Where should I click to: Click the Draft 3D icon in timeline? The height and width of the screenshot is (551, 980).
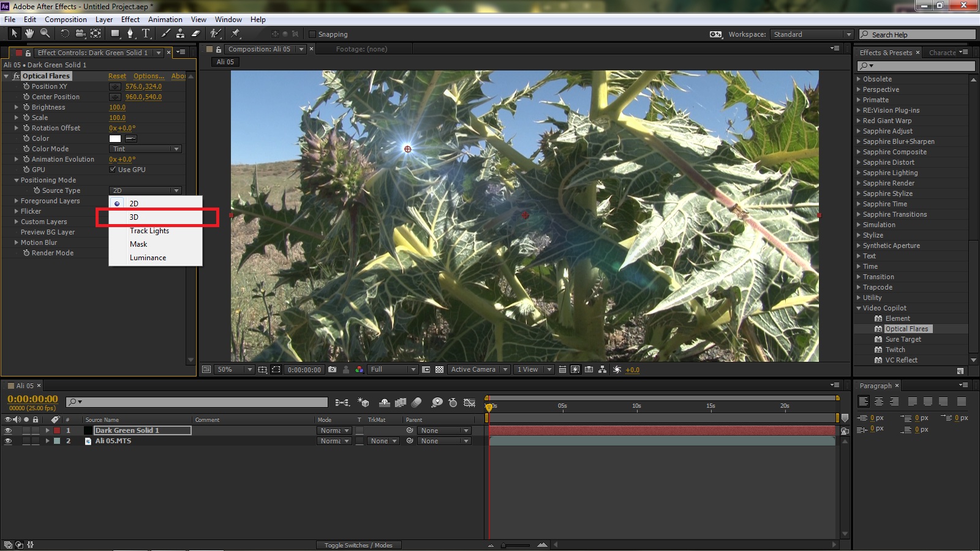[x=364, y=402]
